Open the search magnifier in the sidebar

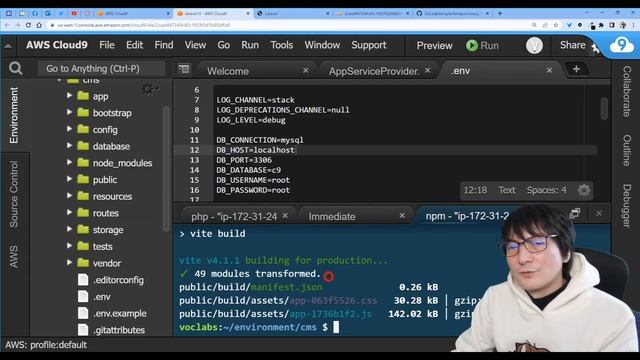(16, 68)
